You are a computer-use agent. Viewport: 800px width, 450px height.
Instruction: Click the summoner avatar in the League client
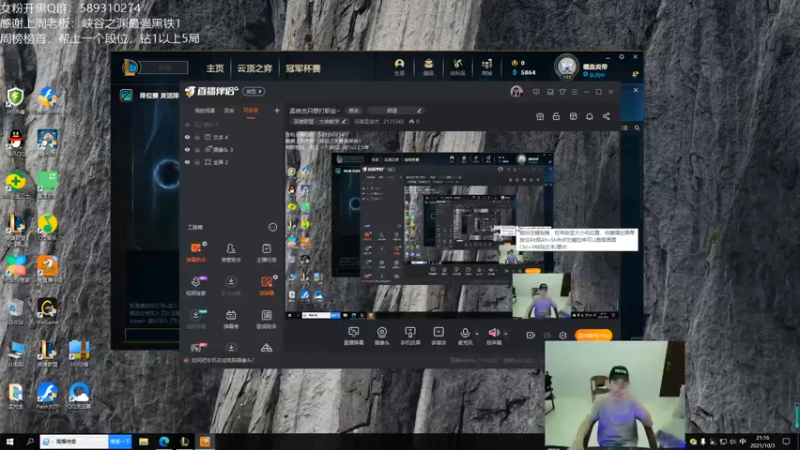[566, 66]
